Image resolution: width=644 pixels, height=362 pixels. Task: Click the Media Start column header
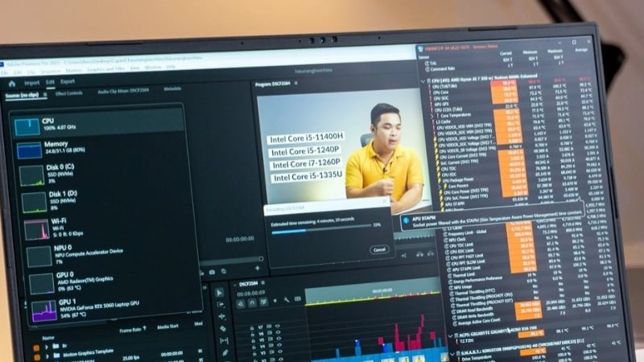[x=167, y=327]
